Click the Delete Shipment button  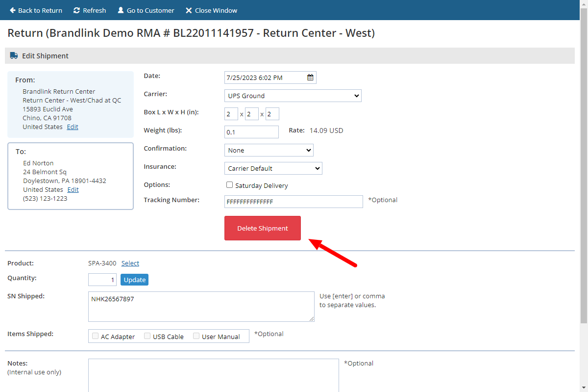pyautogui.click(x=263, y=228)
